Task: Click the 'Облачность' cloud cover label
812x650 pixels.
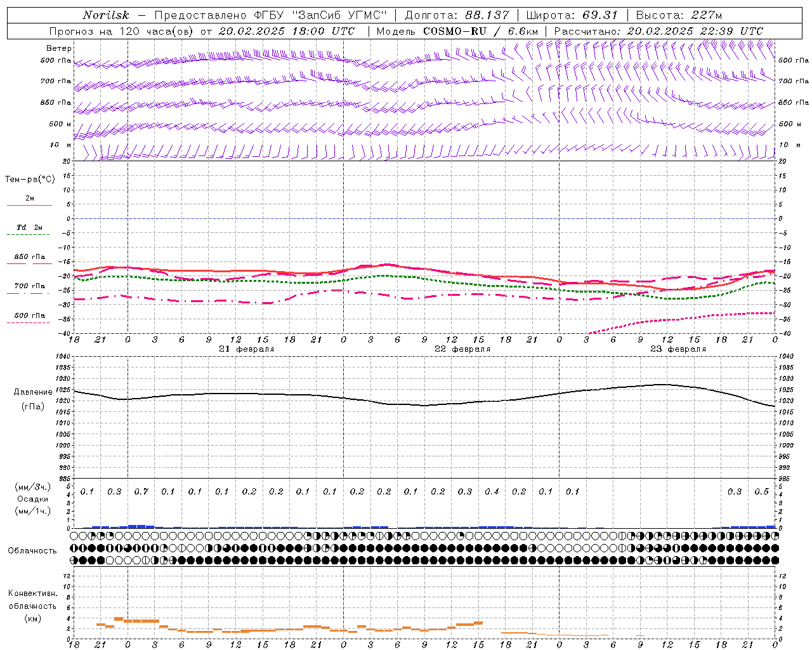Action: [32, 551]
